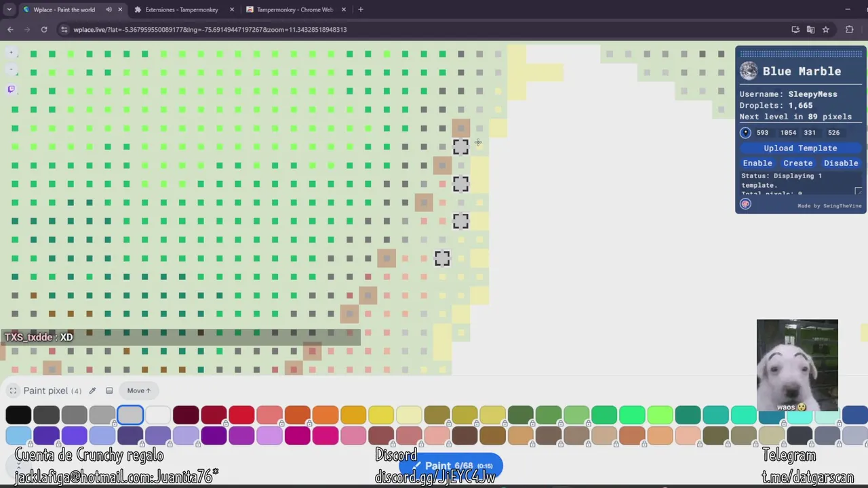Select the black color swatch

(x=18, y=415)
